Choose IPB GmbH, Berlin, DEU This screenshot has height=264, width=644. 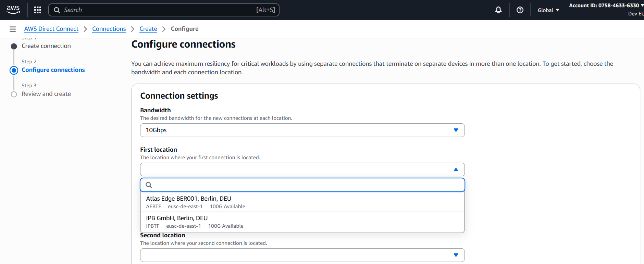tap(302, 222)
